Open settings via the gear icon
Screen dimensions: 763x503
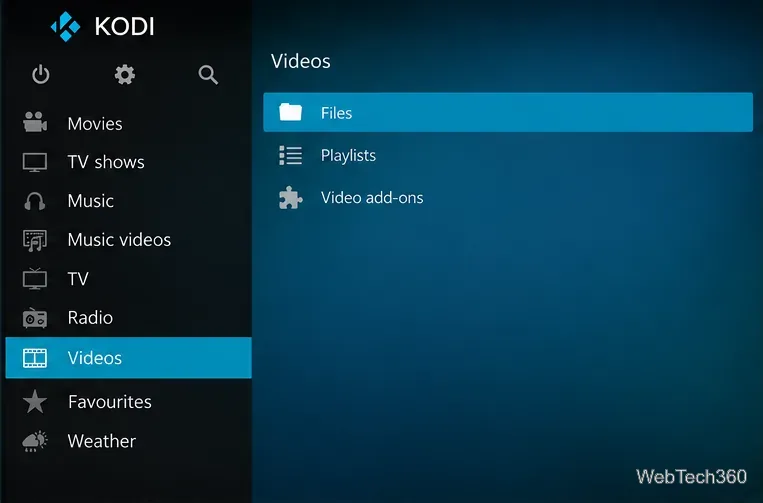pos(125,74)
